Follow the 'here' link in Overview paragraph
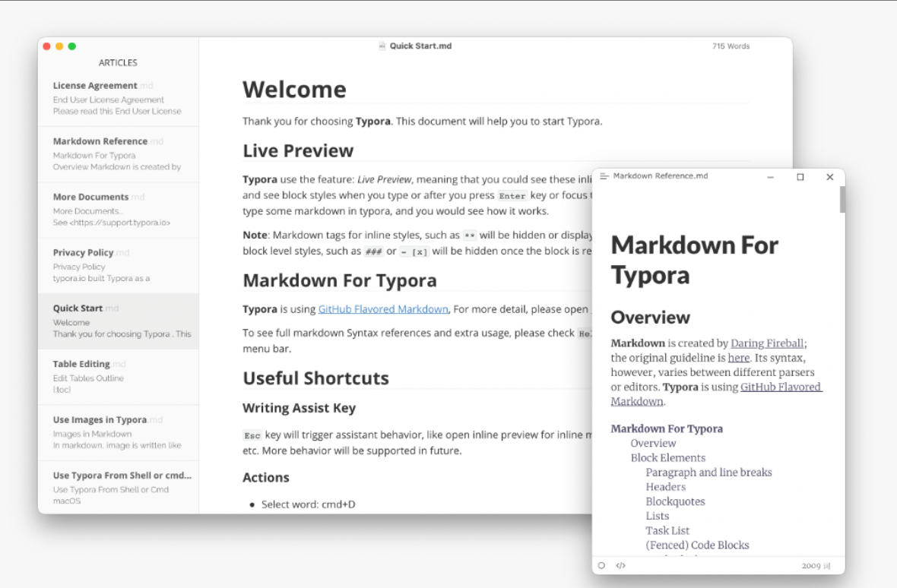Image resolution: width=897 pixels, height=588 pixels. pyautogui.click(x=739, y=359)
